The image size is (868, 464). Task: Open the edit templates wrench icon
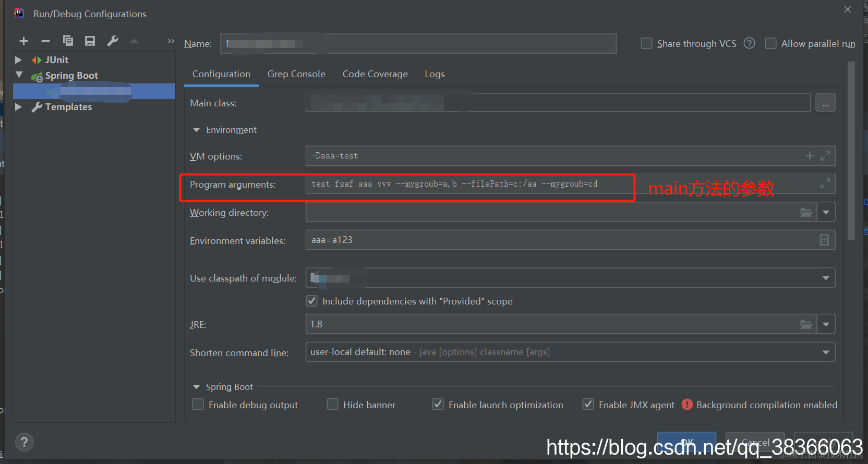[x=113, y=41]
